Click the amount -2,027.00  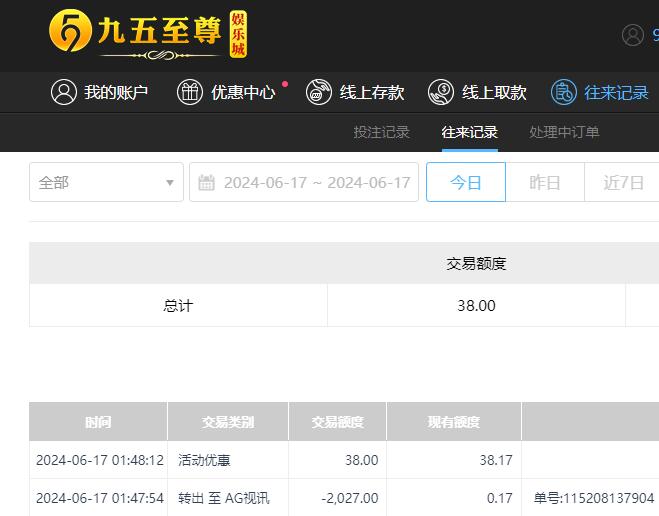[x=350, y=498]
